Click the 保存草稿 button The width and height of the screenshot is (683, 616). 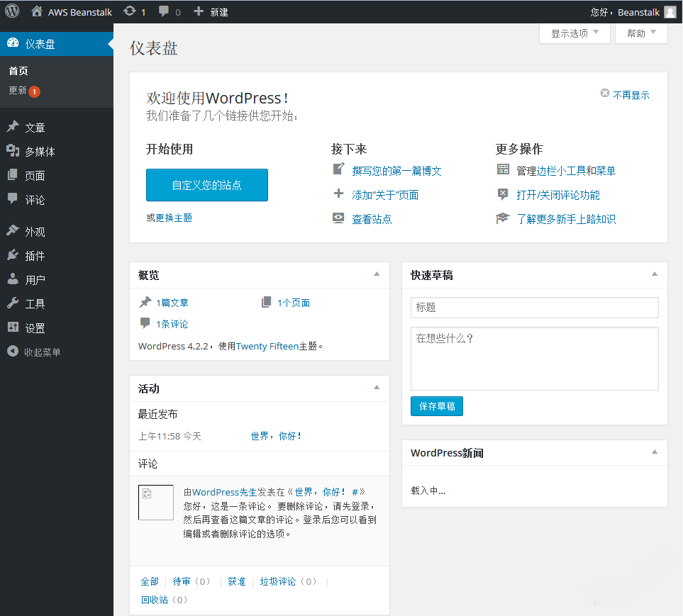pos(437,406)
